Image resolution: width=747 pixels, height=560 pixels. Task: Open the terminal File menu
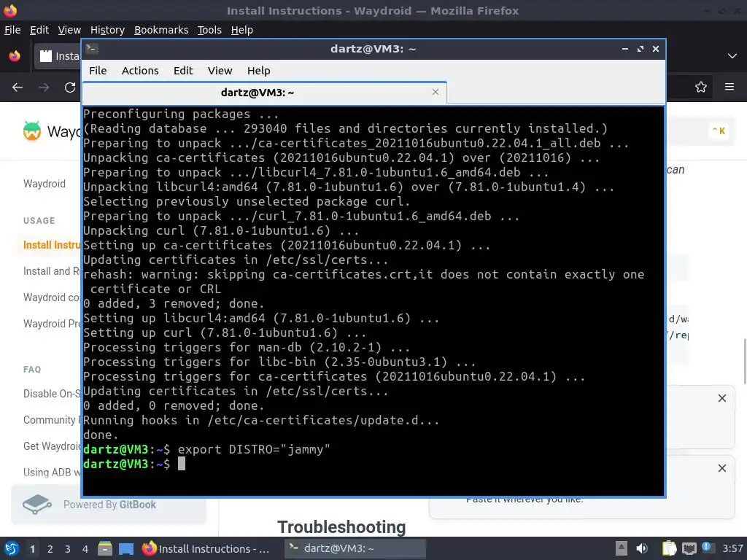coord(98,71)
